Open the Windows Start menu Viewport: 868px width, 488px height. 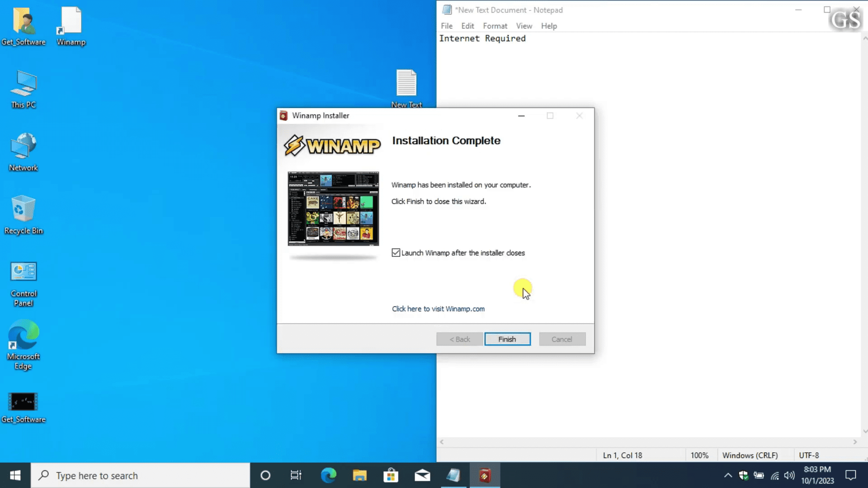(x=15, y=475)
